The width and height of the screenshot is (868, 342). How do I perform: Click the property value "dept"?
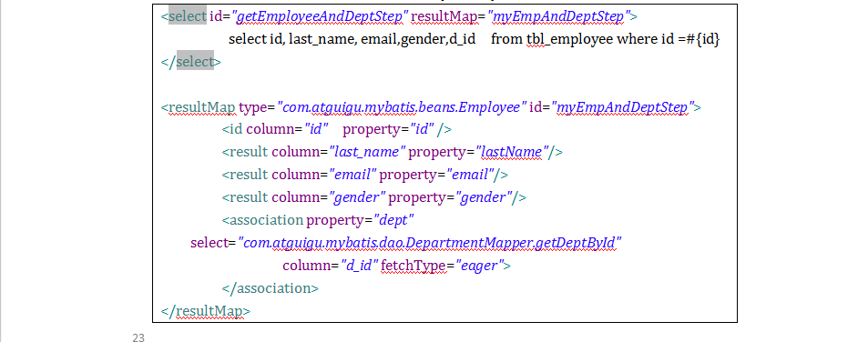coord(394,220)
